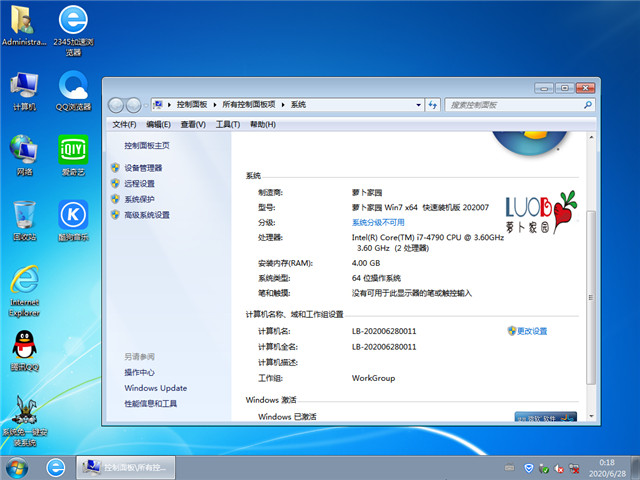
Task: Open the Computer desktop icon
Action: tap(24, 92)
